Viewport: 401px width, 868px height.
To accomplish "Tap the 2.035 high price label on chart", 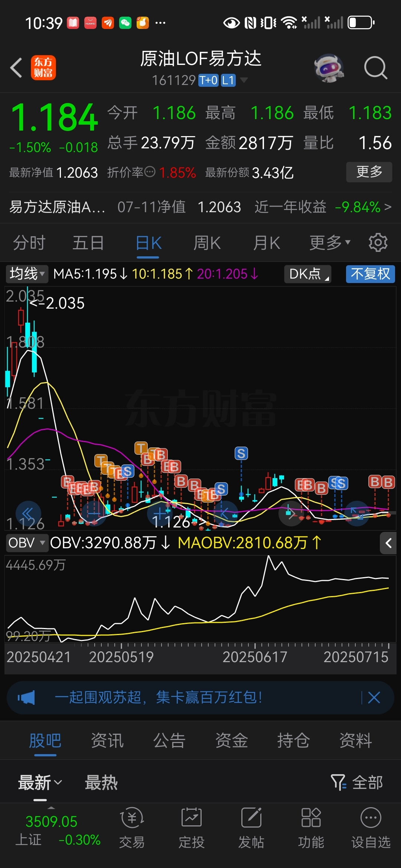I will tap(57, 303).
